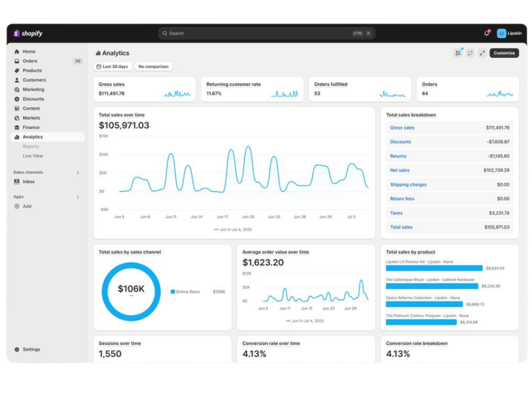532x394 pixels.
Task: Open Marketing from the sidebar
Action: click(33, 90)
